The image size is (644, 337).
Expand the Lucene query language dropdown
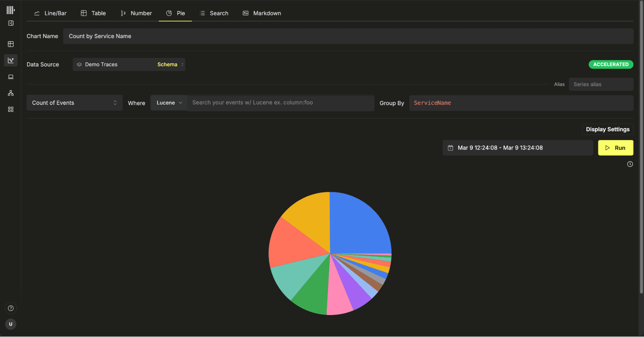[x=169, y=103]
